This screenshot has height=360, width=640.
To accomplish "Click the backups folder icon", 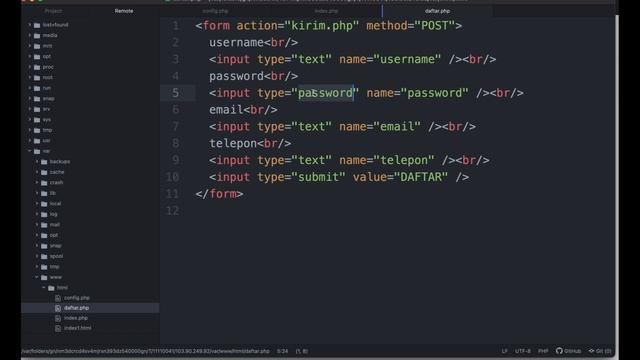I will tap(44, 162).
